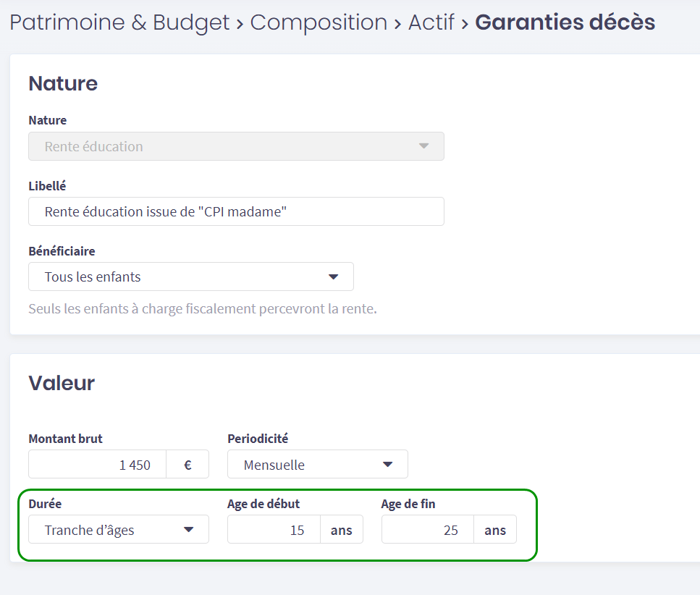Viewport: 700px width, 595px height.
Task: Click the € symbol beside Montant brut
Action: click(187, 465)
